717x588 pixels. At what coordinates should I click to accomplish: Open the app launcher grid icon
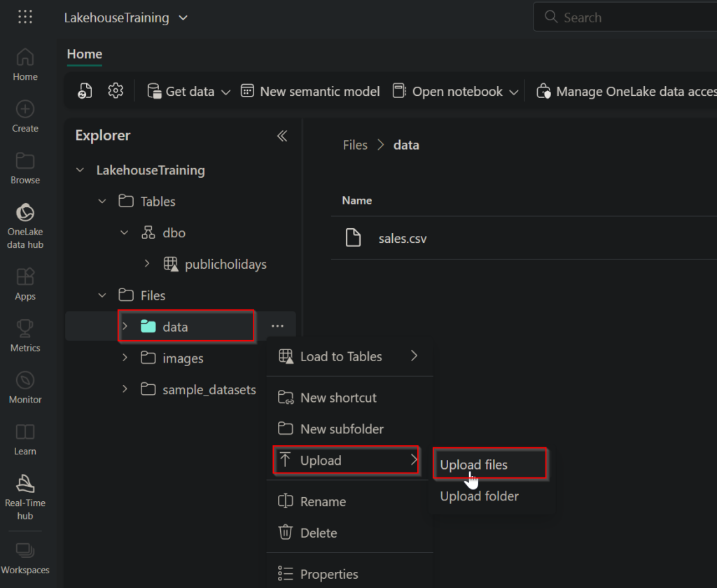coord(25,17)
